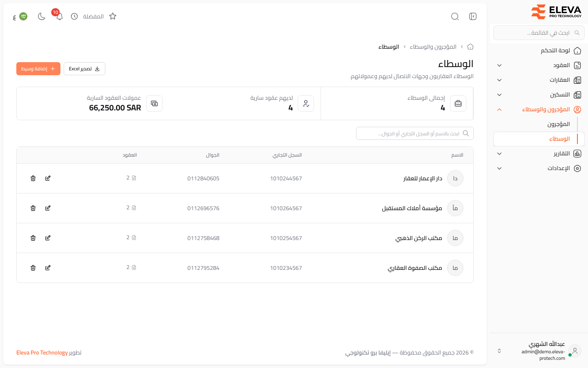Open Eleva Pro Technology footer link
This screenshot has width=588, height=368.
click(42, 352)
